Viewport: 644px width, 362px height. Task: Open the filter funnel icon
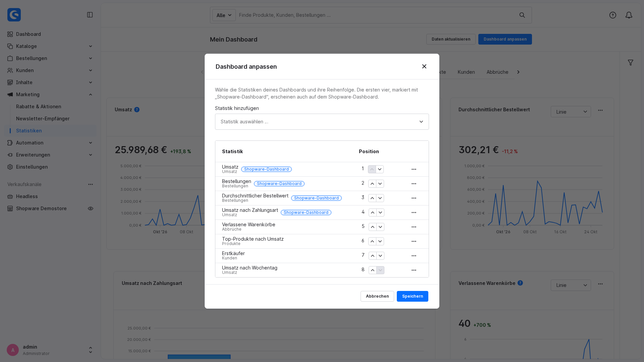(630, 63)
